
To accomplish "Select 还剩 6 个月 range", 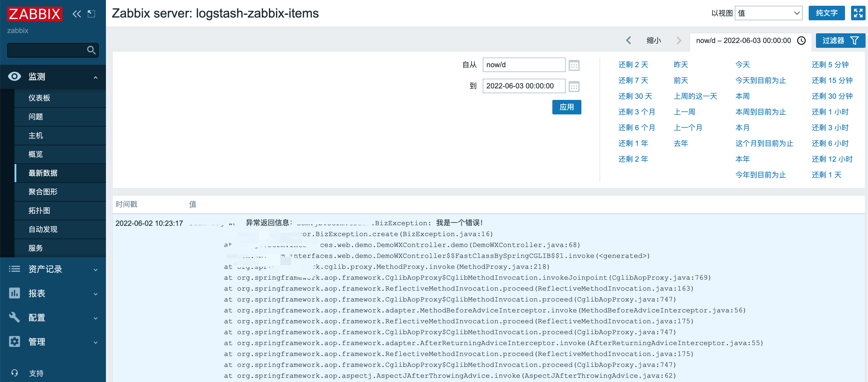I will (x=637, y=128).
